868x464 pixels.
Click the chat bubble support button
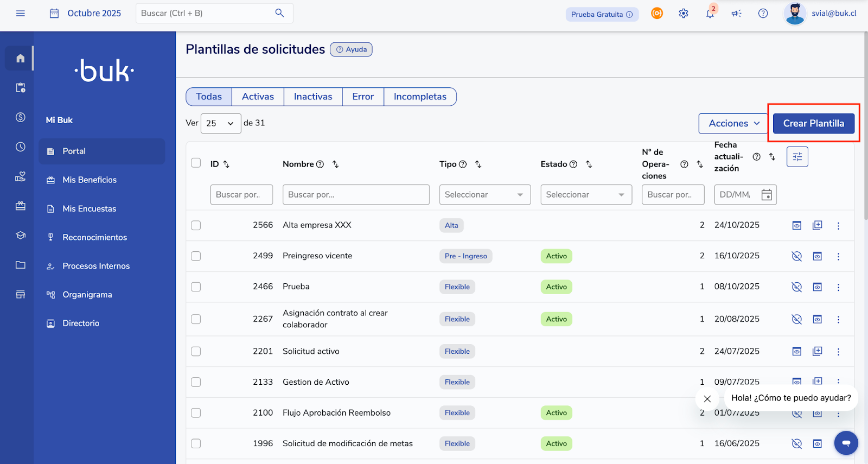(846, 443)
